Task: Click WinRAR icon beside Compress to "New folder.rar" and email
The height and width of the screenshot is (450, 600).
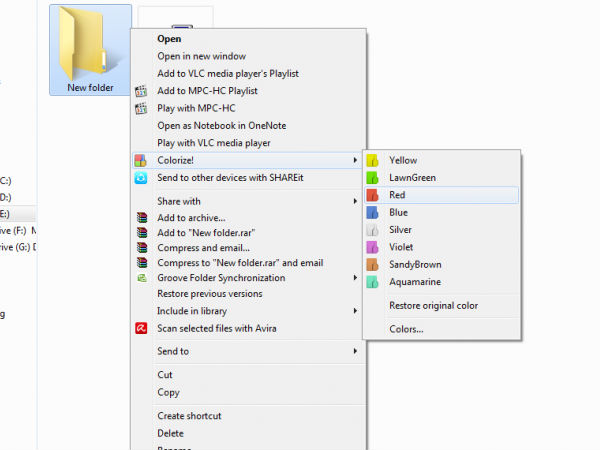Action: 142,263
